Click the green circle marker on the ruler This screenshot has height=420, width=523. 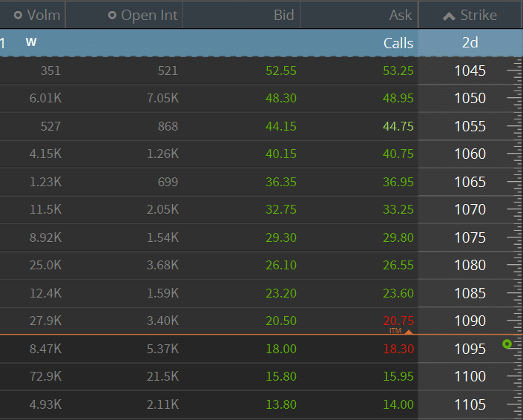(507, 344)
